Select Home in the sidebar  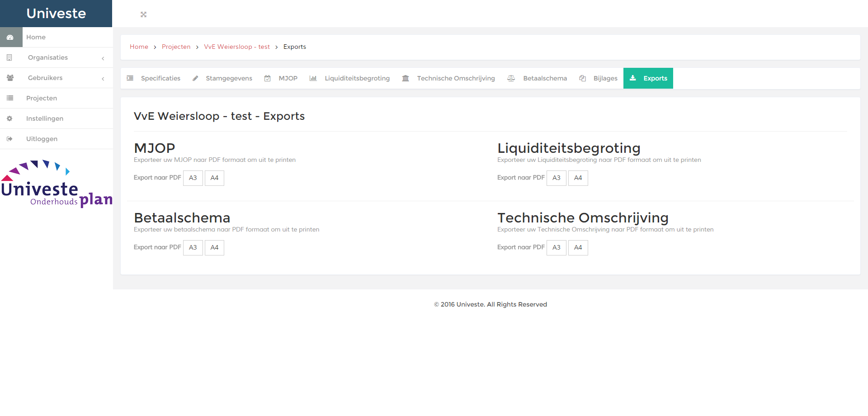click(x=36, y=37)
